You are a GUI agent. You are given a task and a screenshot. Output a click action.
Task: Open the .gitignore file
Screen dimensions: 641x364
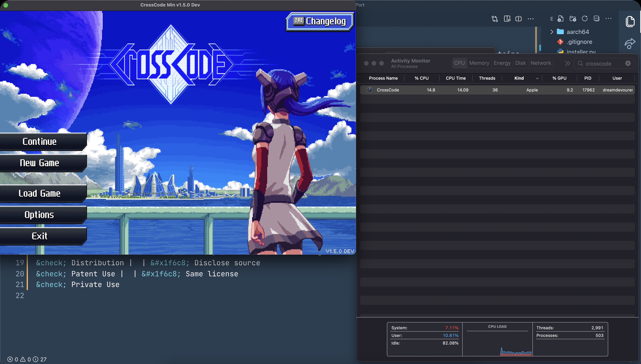(579, 42)
